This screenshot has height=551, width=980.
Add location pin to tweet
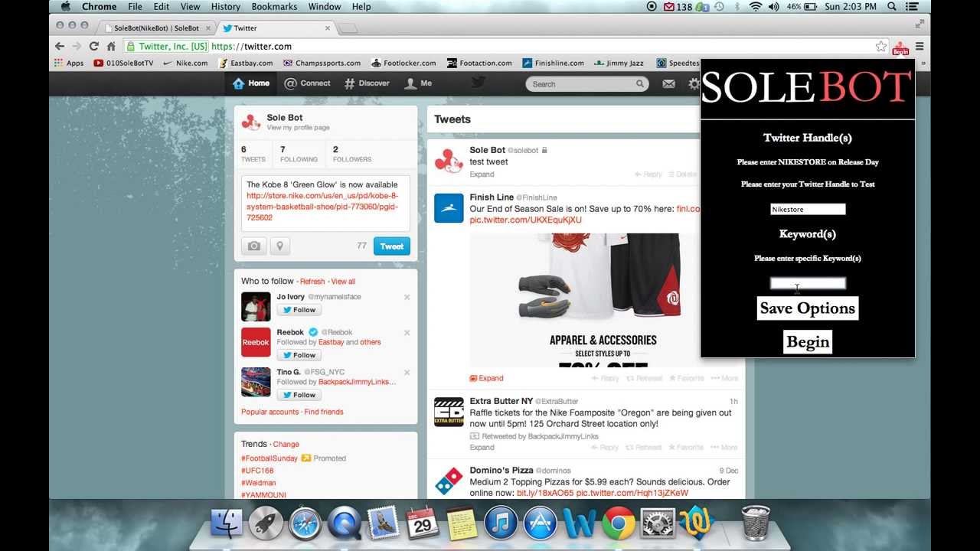279,246
